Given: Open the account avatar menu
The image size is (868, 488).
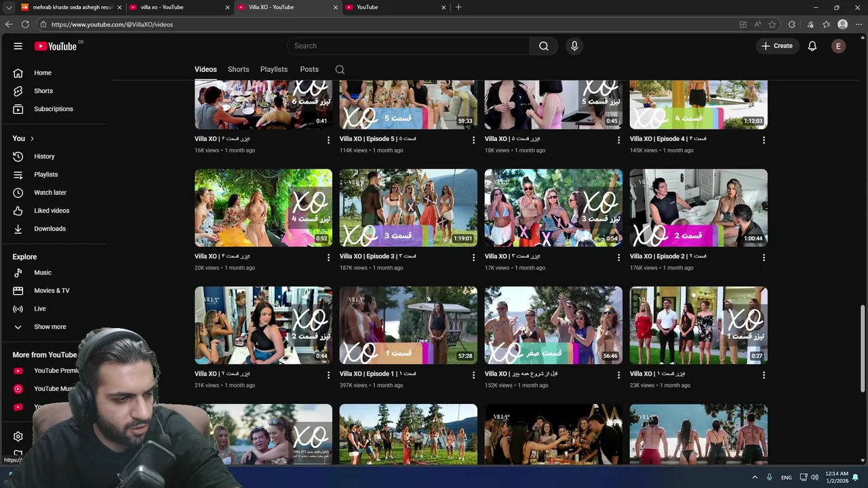Looking at the screenshot, I should (x=838, y=46).
